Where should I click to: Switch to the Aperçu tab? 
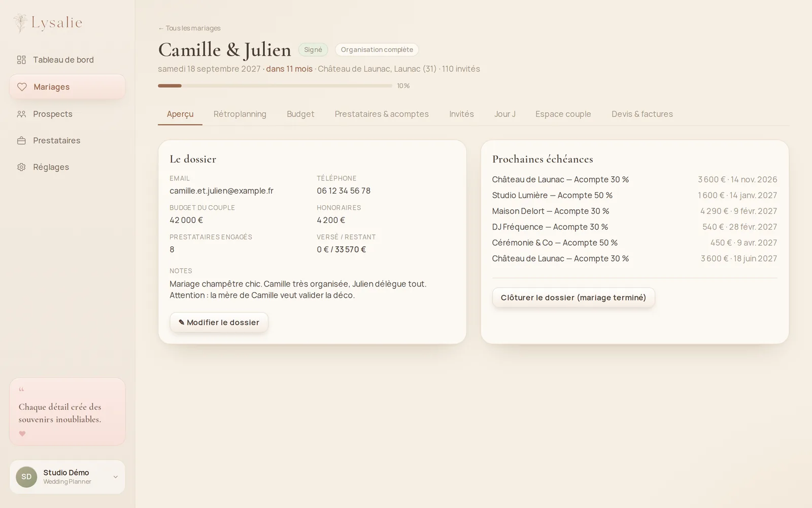tap(180, 114)
